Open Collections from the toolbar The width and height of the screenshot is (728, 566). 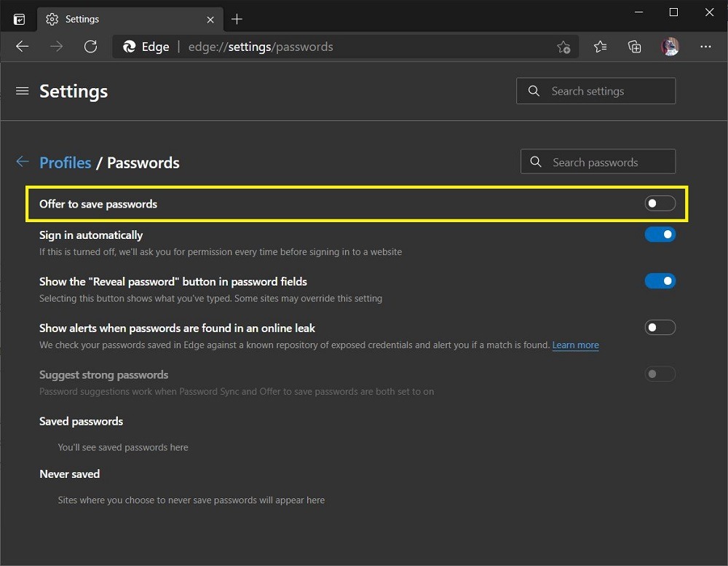coord(634,46)
